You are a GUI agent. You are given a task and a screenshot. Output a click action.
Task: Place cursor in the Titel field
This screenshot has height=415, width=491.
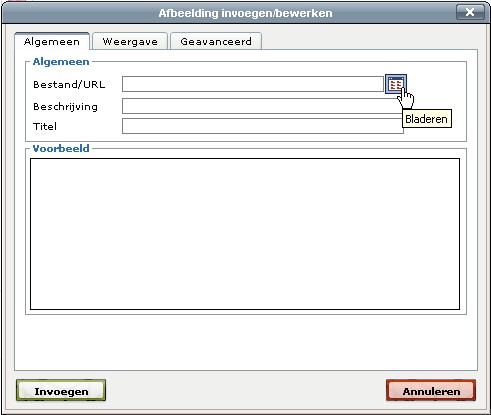263,126
